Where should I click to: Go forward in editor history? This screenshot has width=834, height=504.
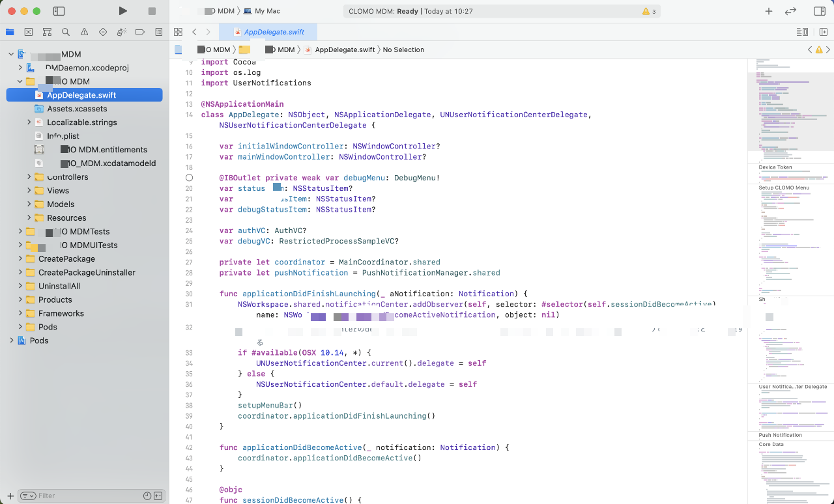pyautogui.click(x=208, y=32)
